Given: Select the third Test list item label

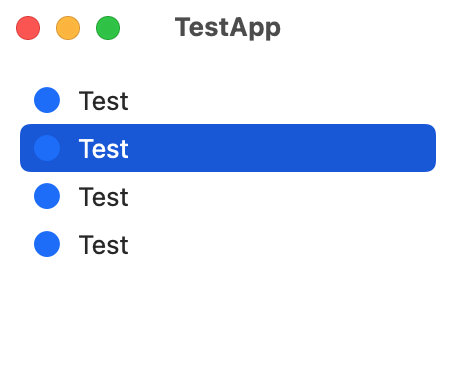Looking at the screenshot, I should point(103,197).
